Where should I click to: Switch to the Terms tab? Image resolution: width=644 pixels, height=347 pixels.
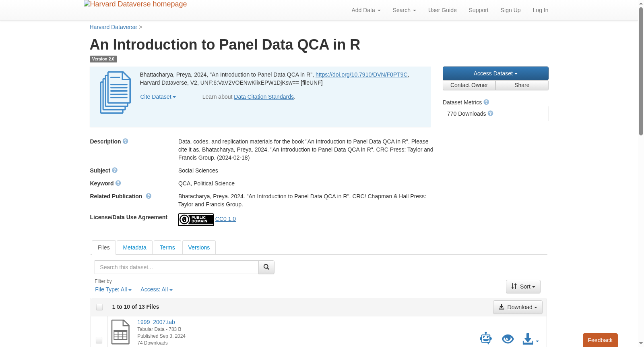click(167, 247)
